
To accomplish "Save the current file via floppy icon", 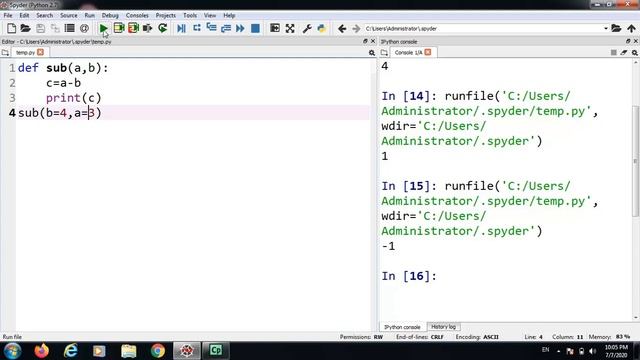I will (40, 28).
